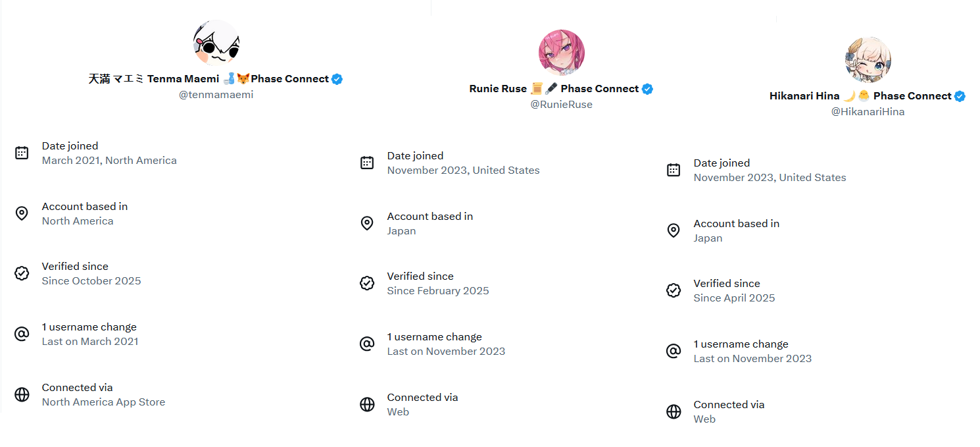Click Hikanari Hina's blue verified badge

click(960, 96)
